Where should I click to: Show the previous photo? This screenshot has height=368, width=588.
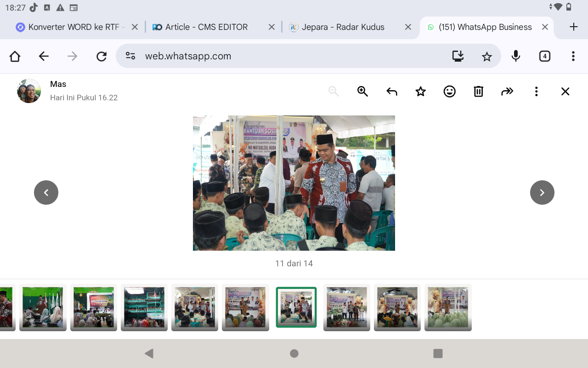tap(46, 192)
